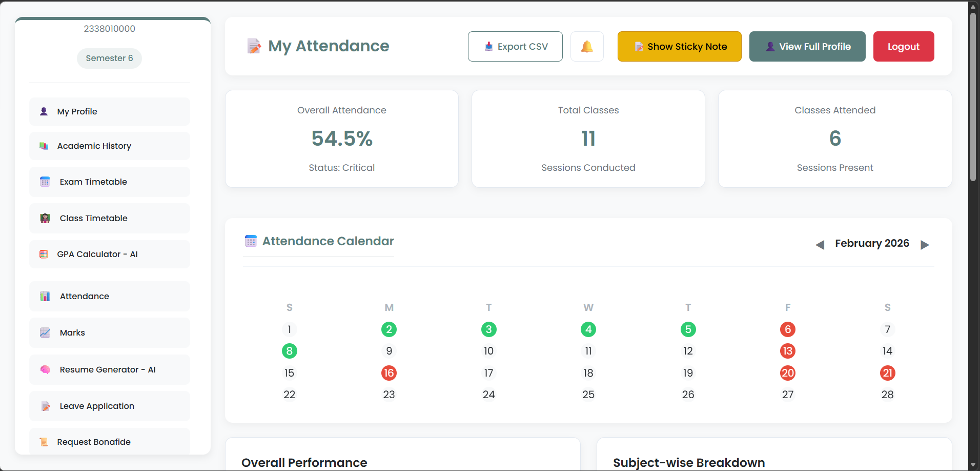Click the Class Timetable teacher icon
Image resolution: width=980 pixels, height=471 pixels.
[x=45, y=219]
